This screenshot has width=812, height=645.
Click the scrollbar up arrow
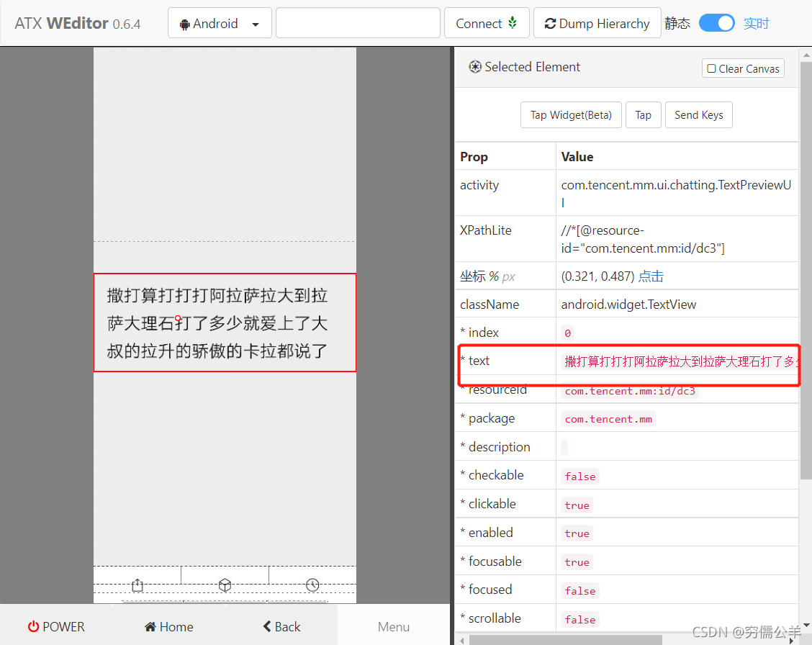click(806, 54)
